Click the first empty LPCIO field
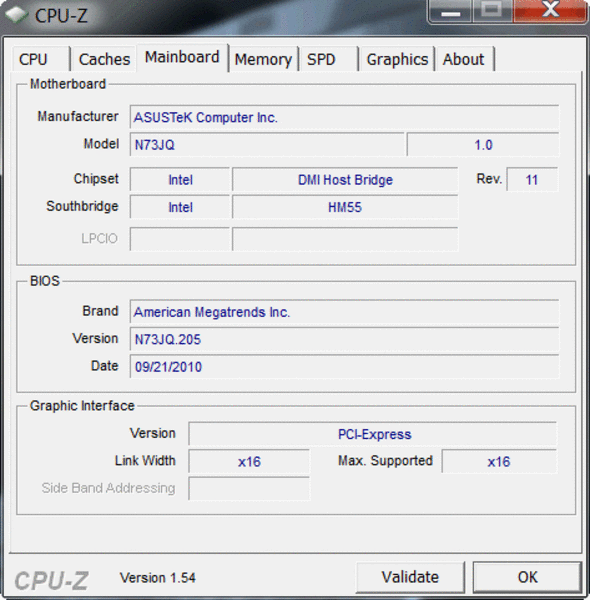590x600 pixels. point(180,239)
